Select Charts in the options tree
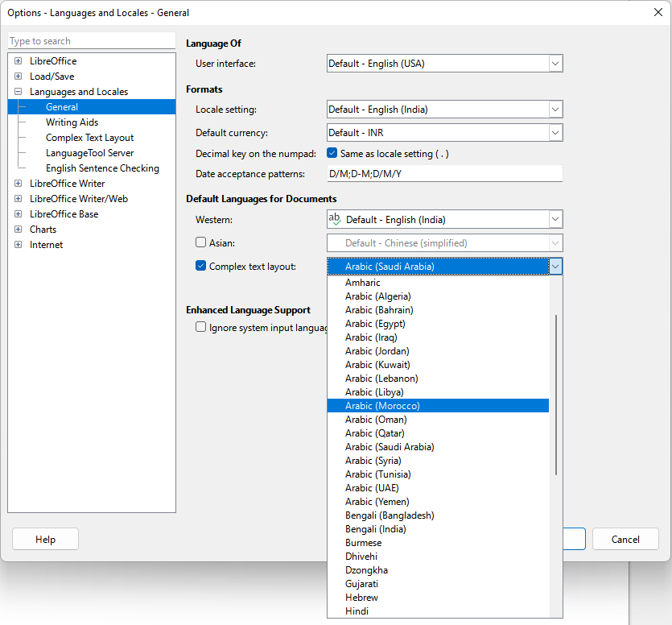This screenshot has height=625, width=672. coord(43,229)
